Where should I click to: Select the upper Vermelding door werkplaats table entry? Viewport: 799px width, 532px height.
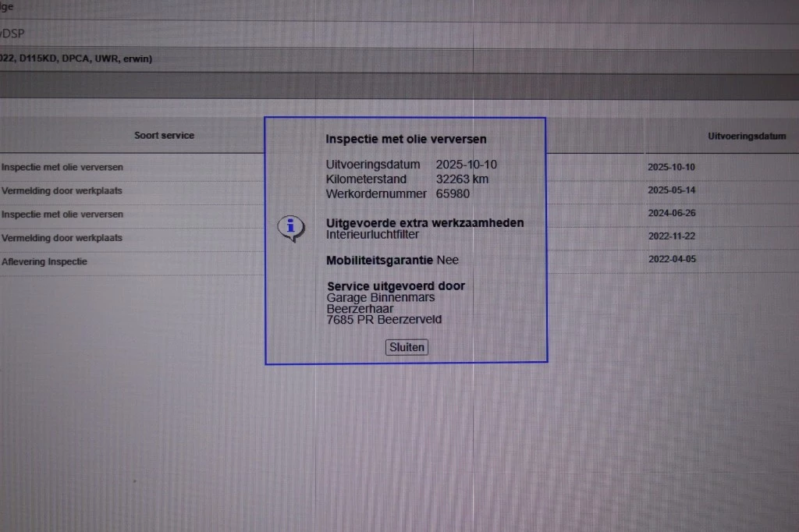tap(62, 190)
